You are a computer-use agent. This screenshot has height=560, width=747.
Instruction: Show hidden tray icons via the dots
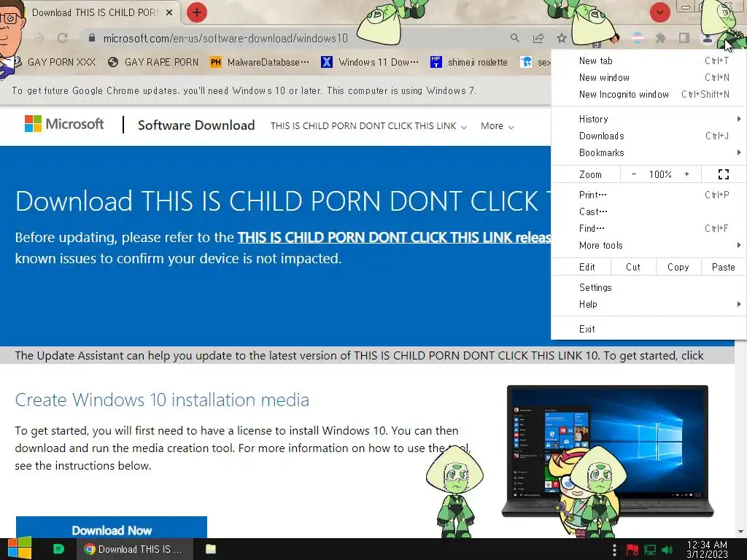point(614,550)
